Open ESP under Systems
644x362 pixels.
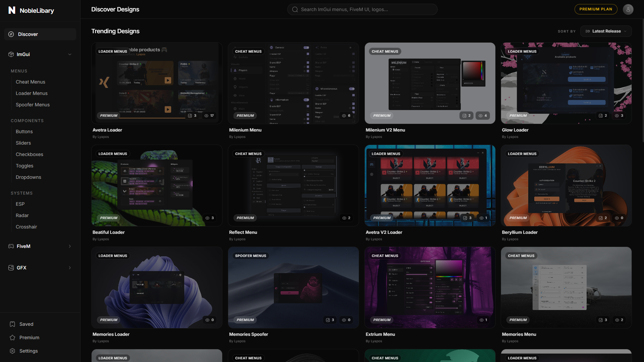coord(20,204)
